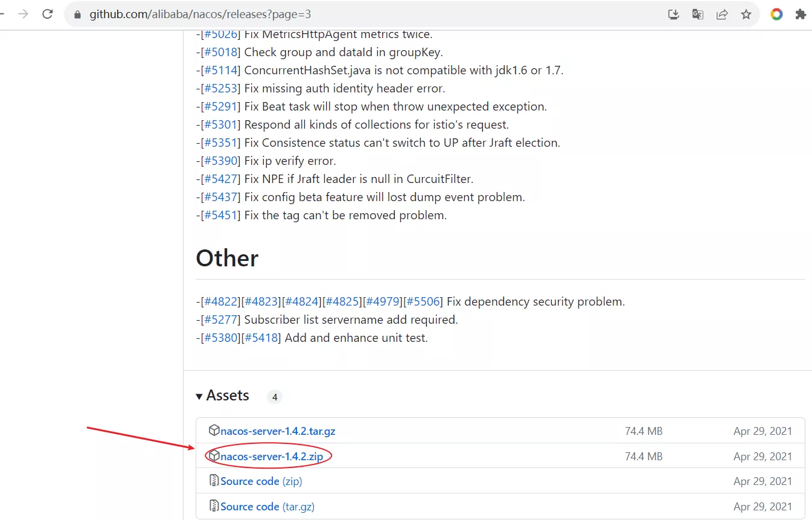Open issue #5301 link
This screenshot has height=520, width=812.
click(x=220, y=125)
